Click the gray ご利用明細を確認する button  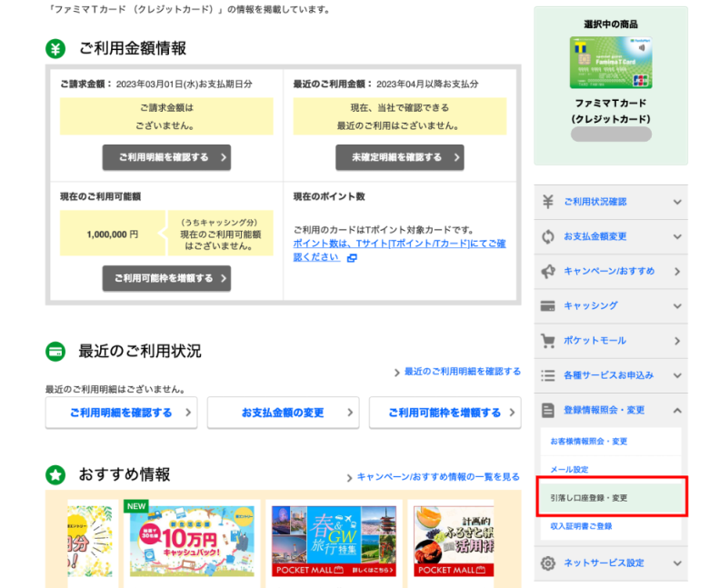tap(166, 157)
